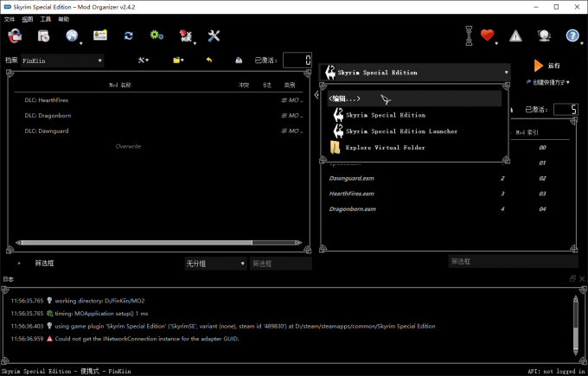588x376 pixels.
Task: Click the mod list horizontal scrollbar
Action: 158,243
